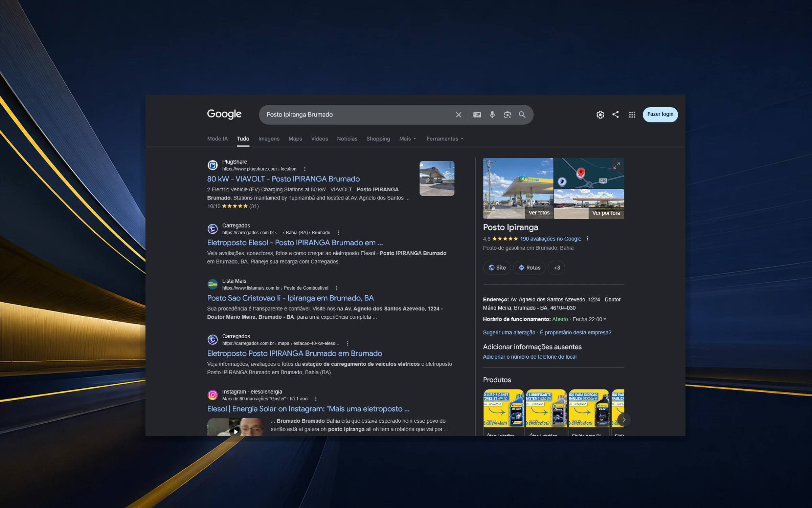Submit search with the magnifying glass icon

pyautogui.click(x=522, y=115)
